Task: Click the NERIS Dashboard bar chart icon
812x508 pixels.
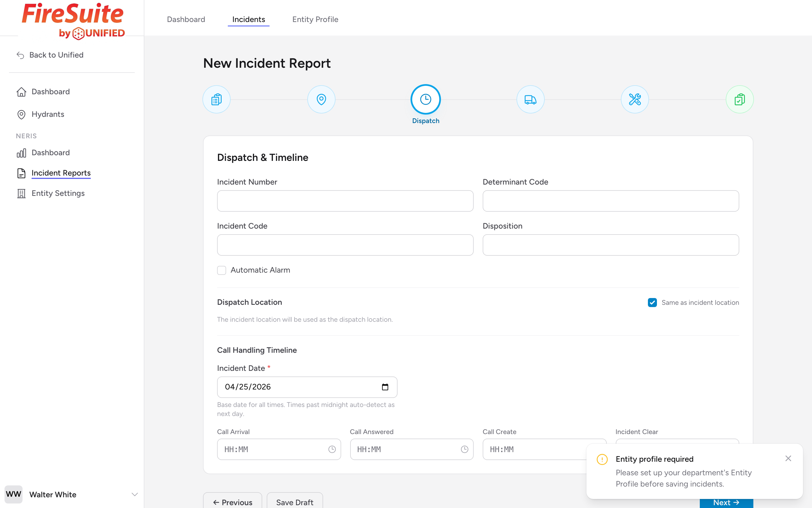Action: tap(21, 153)
